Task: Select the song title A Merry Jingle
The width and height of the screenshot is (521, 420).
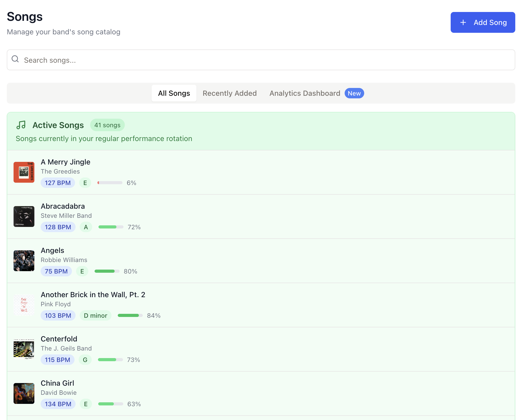Action: point(66,162)
